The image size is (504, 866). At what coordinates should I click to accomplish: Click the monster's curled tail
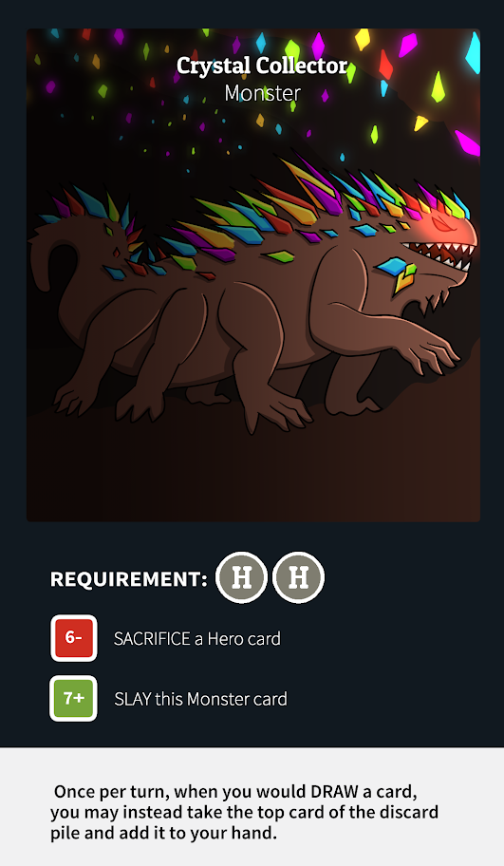[x=57, y=257]
